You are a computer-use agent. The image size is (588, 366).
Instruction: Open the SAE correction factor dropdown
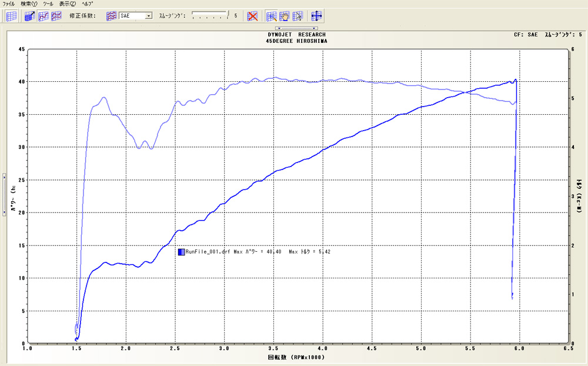pyautogui.click(x=148, y=16)
